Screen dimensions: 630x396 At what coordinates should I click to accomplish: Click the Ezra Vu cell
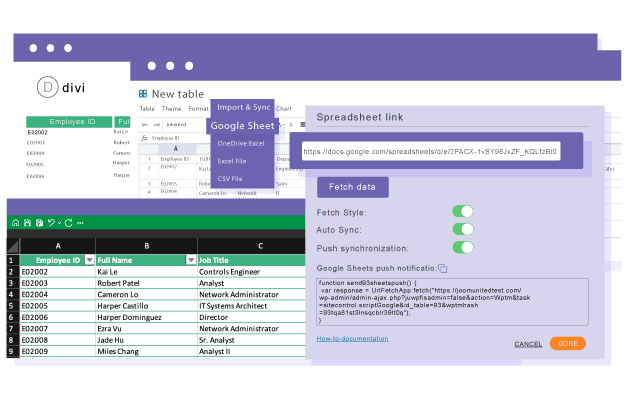[147, 329]
